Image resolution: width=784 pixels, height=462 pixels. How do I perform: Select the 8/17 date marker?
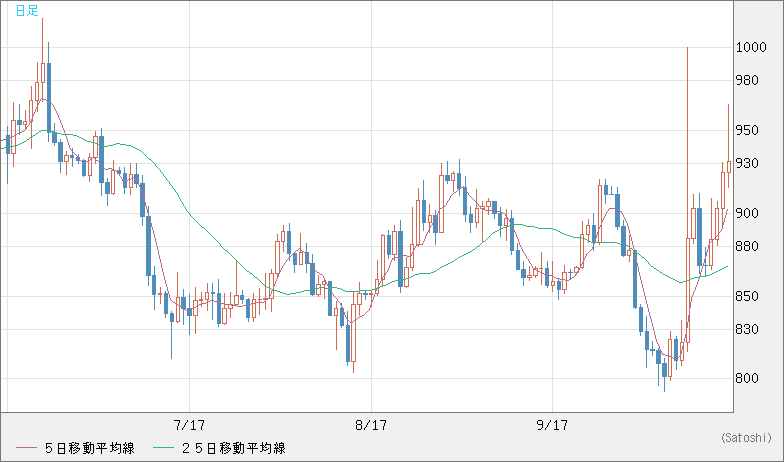click(371, 425)
